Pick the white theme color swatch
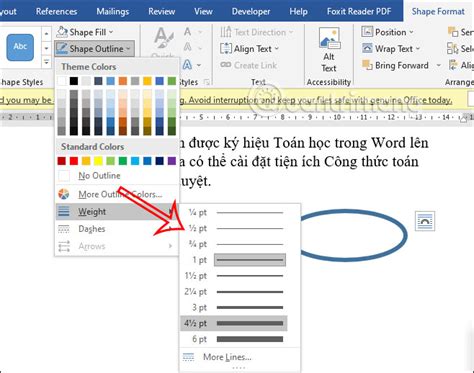This screenshot has width=474, height=373. tap(62, 81)
